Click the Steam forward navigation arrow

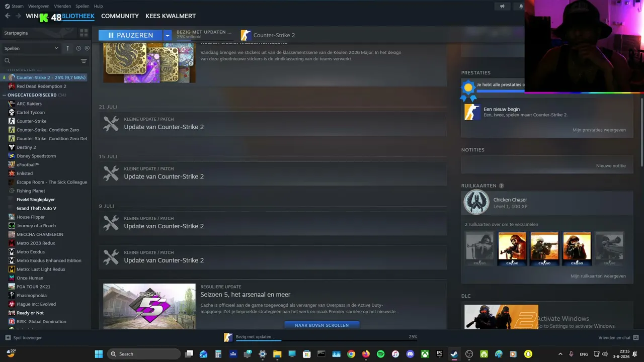tap(18, 16)
